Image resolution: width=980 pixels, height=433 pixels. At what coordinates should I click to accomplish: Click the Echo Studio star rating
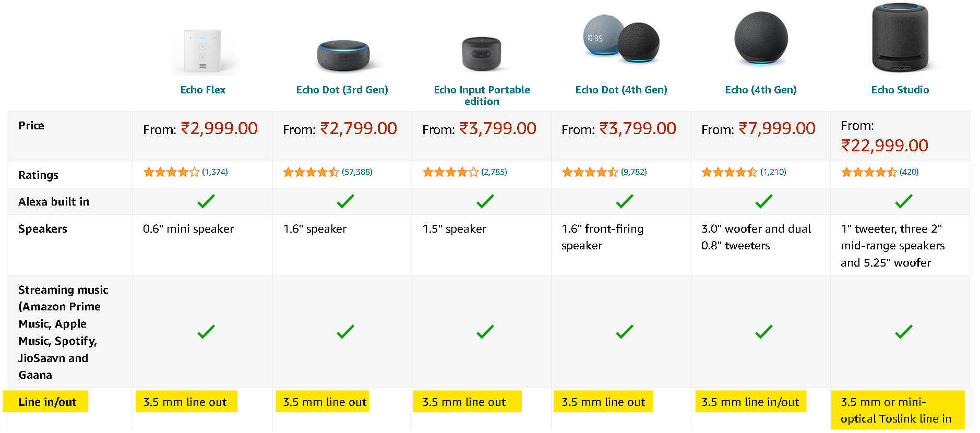click(x=869, y=172)
